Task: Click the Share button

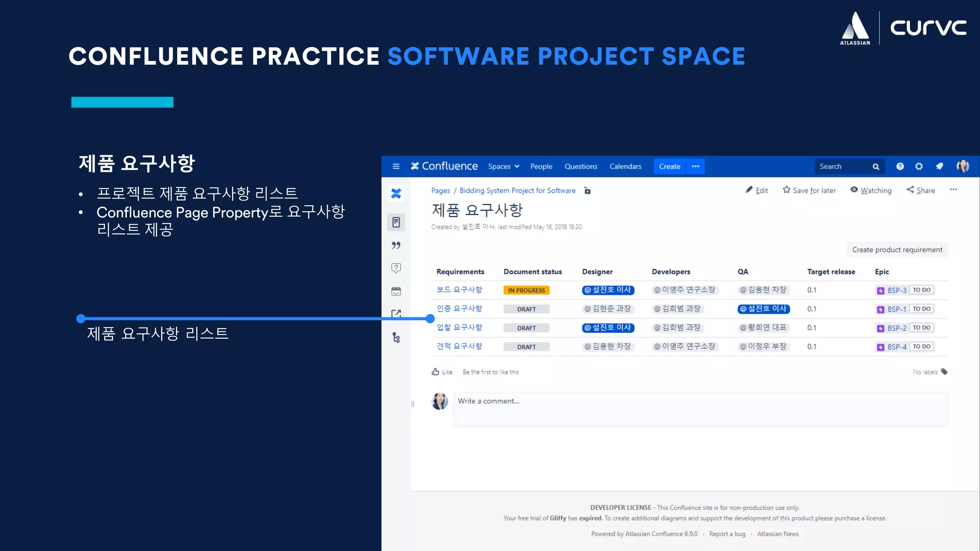Action: pos(921,190)
